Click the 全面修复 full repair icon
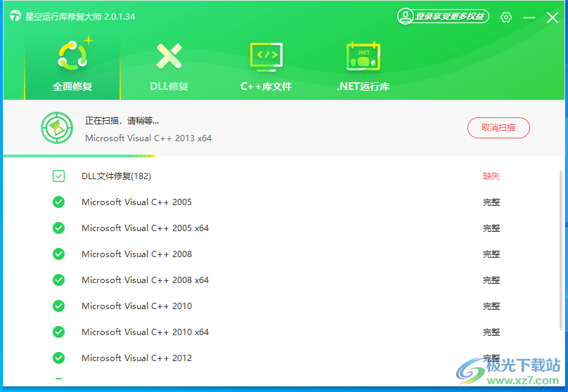568x392 pixels. coord(72,55)
